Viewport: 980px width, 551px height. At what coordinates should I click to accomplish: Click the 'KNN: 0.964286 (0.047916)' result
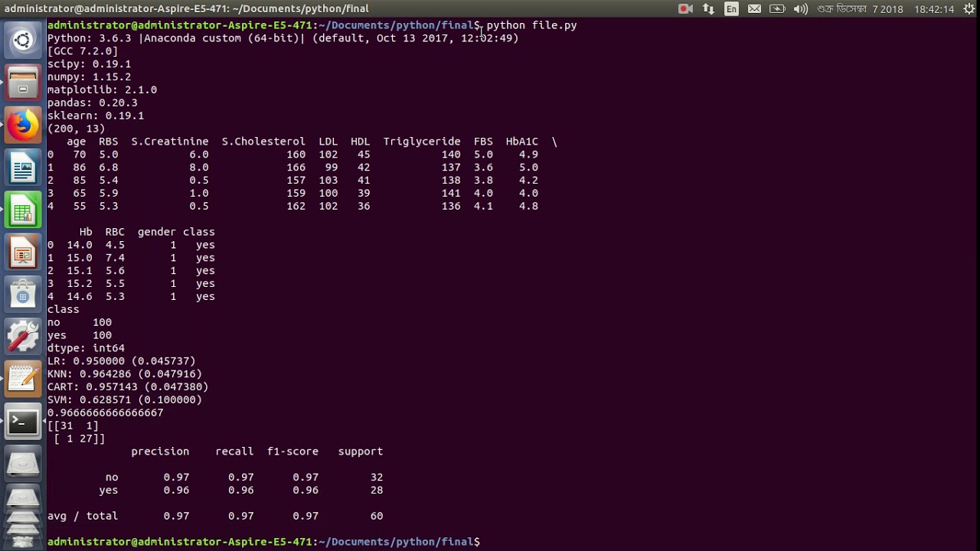(125, 374)
